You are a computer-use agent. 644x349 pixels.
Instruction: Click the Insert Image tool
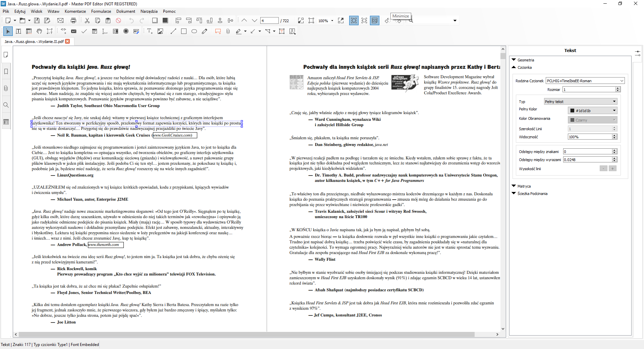pyautogui.click(x=160, y=31)
